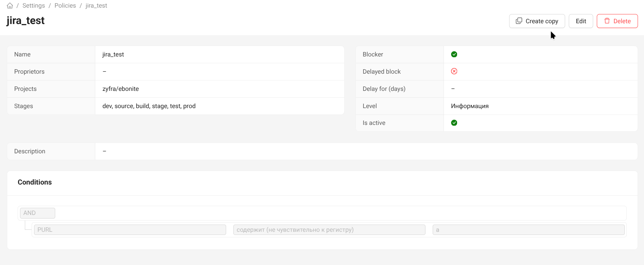Click the jira_test page title

[26, 21]
